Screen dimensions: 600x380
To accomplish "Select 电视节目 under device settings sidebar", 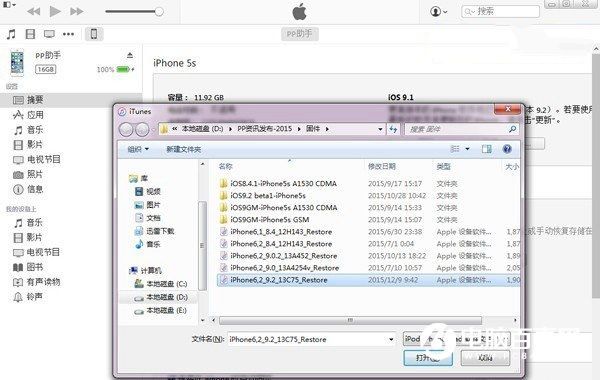I will (44, 159).
